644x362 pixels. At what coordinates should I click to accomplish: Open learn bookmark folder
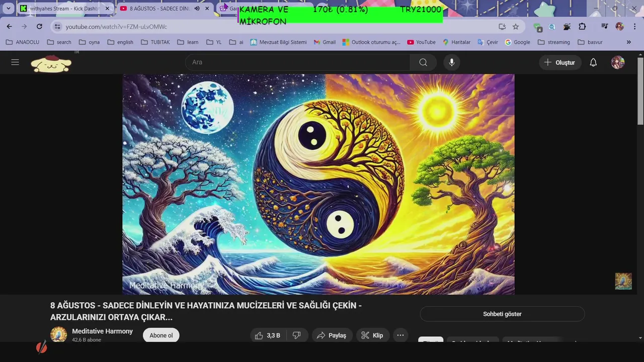point(188,42)
